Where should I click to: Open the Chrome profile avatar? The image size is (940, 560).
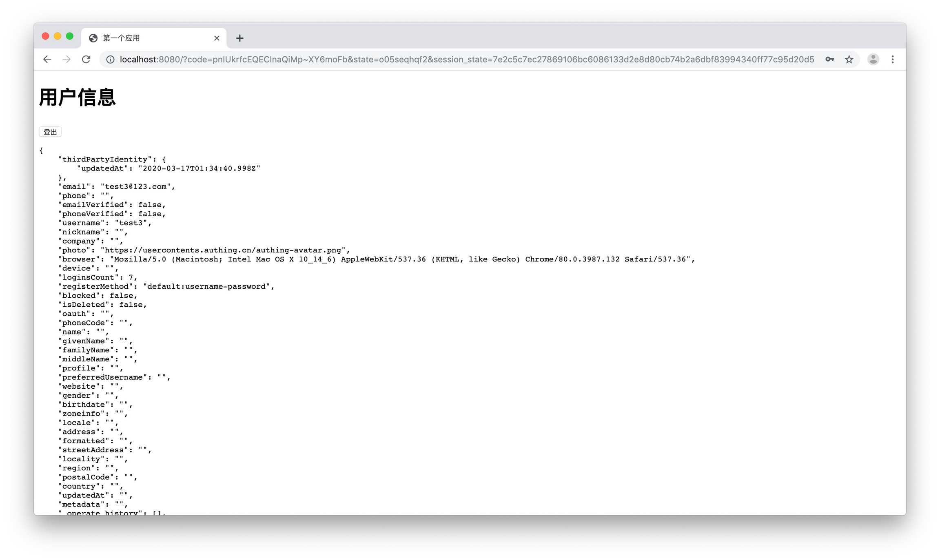873,60
